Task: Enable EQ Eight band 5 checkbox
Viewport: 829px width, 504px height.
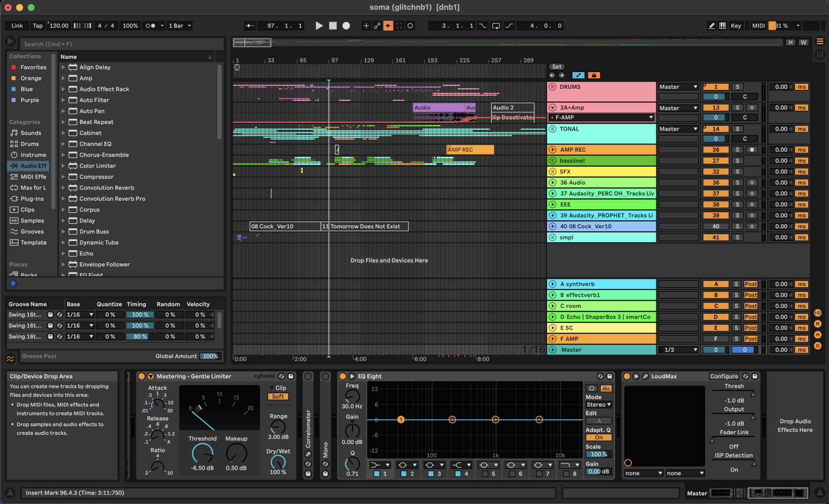Action: [485, 474]
